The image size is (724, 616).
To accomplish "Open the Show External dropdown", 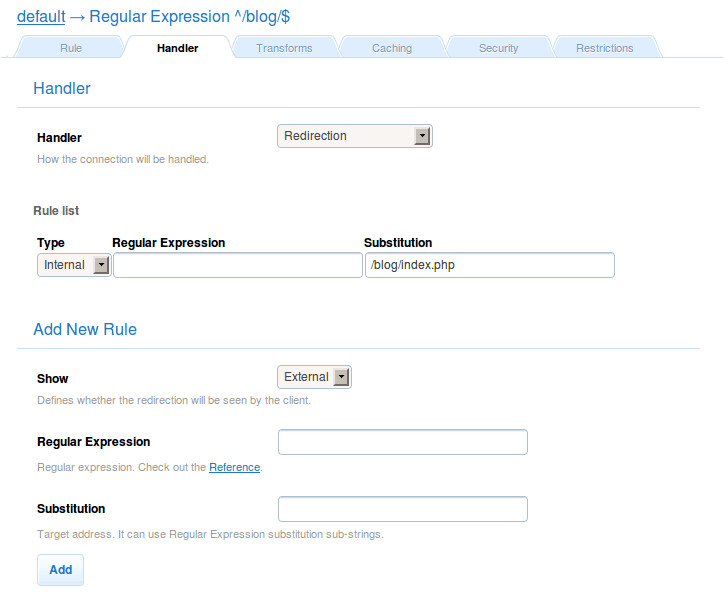I will pos(314,377).
